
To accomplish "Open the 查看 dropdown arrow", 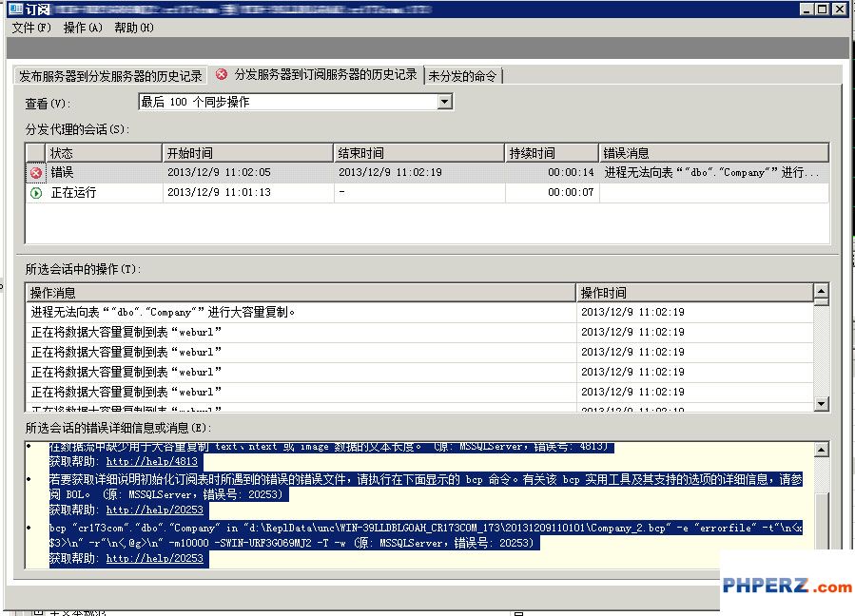I will tap(445, 102).
